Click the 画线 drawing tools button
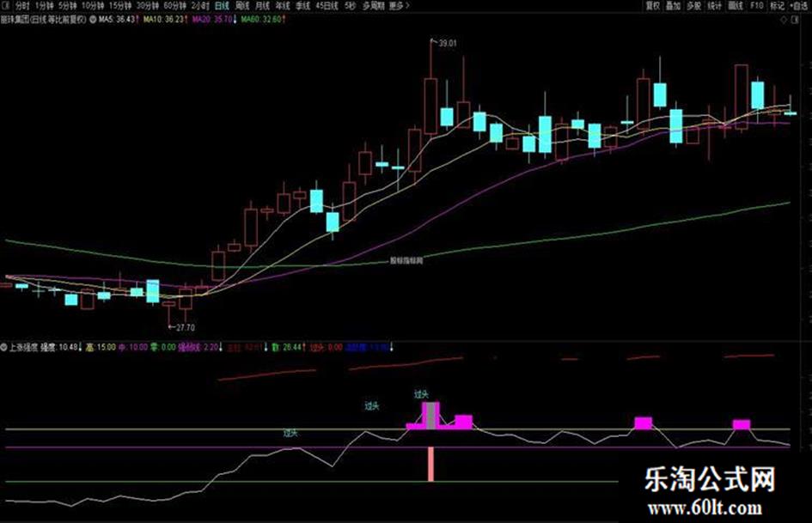The image size is (812, 523). tap(736, 6)
